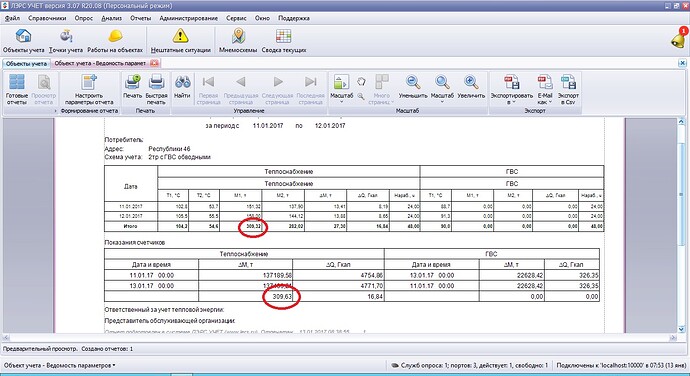
Task: Close the Ведомость параметров tab
Action: [154, 63]
